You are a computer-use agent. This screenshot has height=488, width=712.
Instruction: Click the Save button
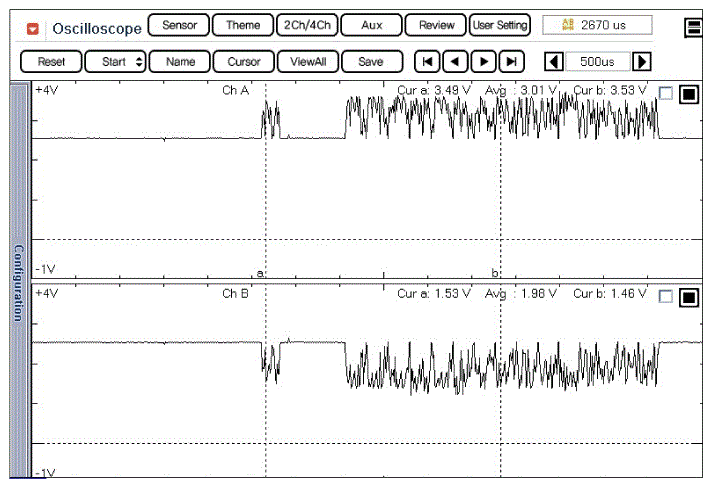[x=371, y=62]
